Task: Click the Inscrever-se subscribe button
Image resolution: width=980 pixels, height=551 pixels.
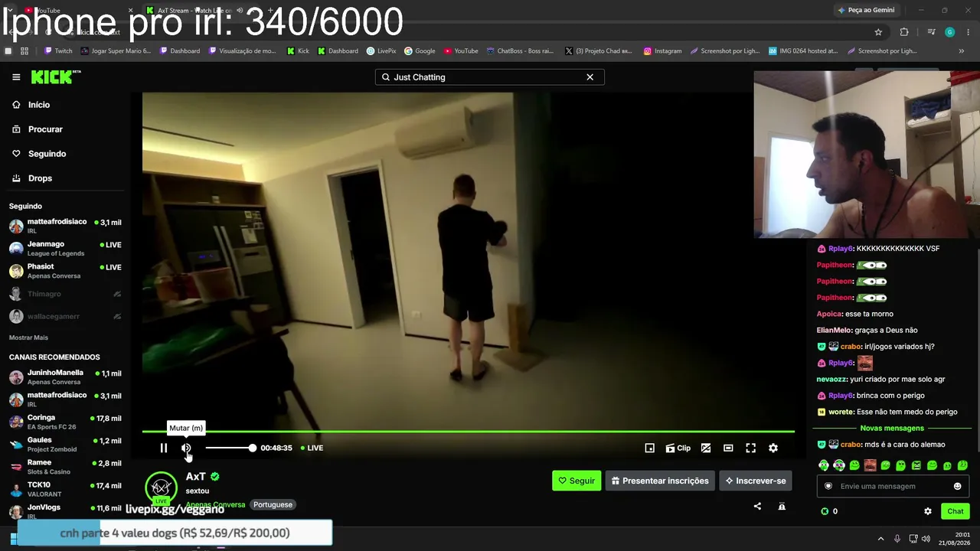Action: (756, 481)
